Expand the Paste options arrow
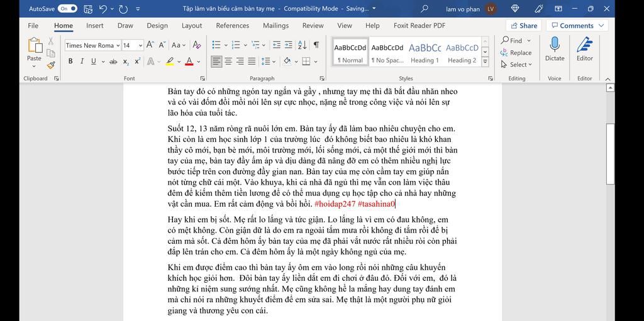The image size is (644, 321). (x=34, y=66)
